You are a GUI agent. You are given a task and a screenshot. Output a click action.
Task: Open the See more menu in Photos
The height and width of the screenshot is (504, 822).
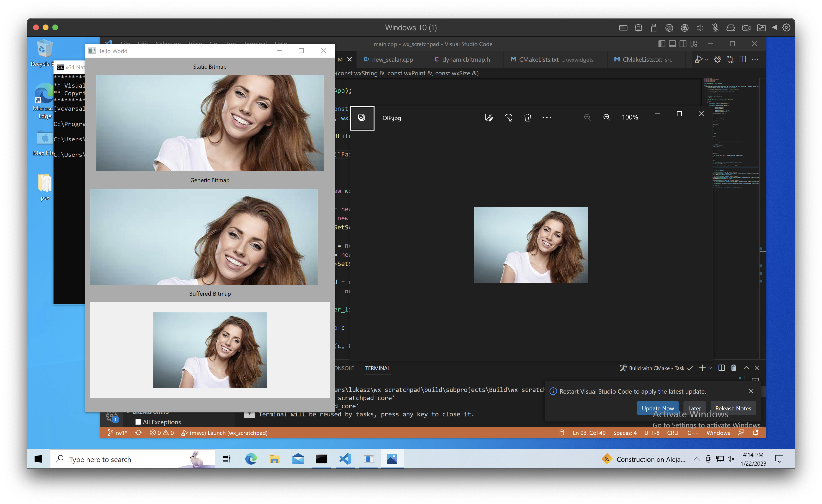click(x=546, y=117)
